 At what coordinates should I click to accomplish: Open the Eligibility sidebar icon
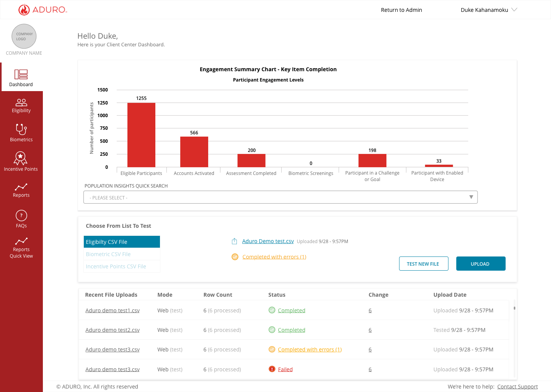(21, 102)
